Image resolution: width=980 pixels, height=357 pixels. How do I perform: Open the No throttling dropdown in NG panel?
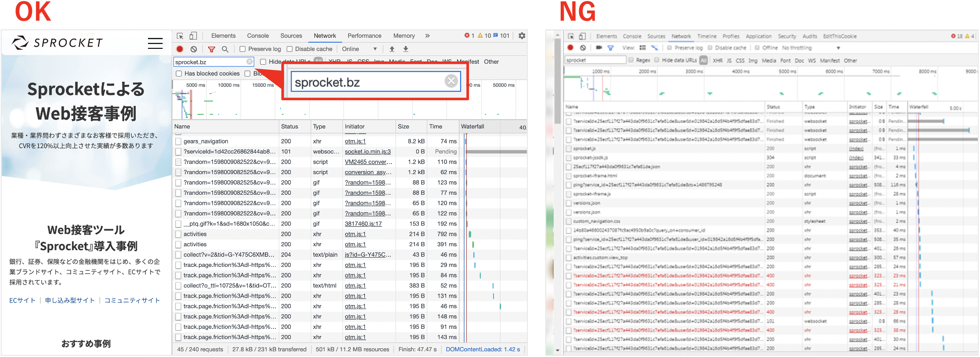click(811, 47)
